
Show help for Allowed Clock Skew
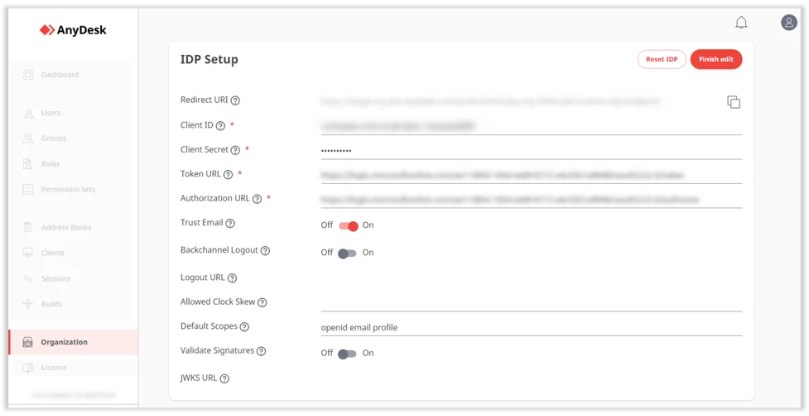point(262,302)
